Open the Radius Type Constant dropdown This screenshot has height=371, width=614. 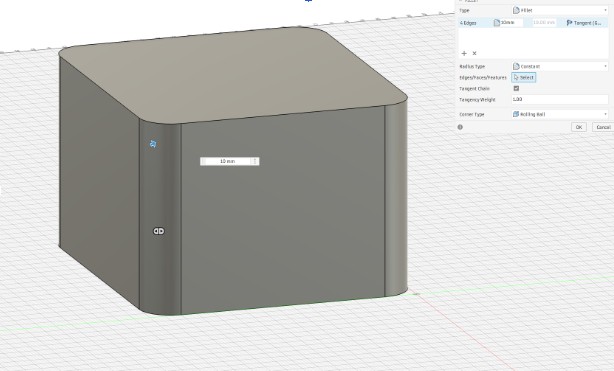[560, 66]
